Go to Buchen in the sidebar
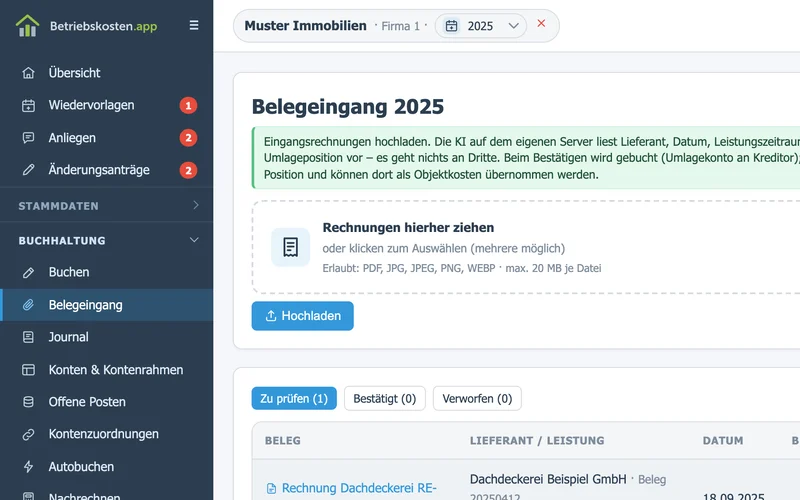Image resolution: width=800 pixels, height=500 pixels. [x=69, y=272]
